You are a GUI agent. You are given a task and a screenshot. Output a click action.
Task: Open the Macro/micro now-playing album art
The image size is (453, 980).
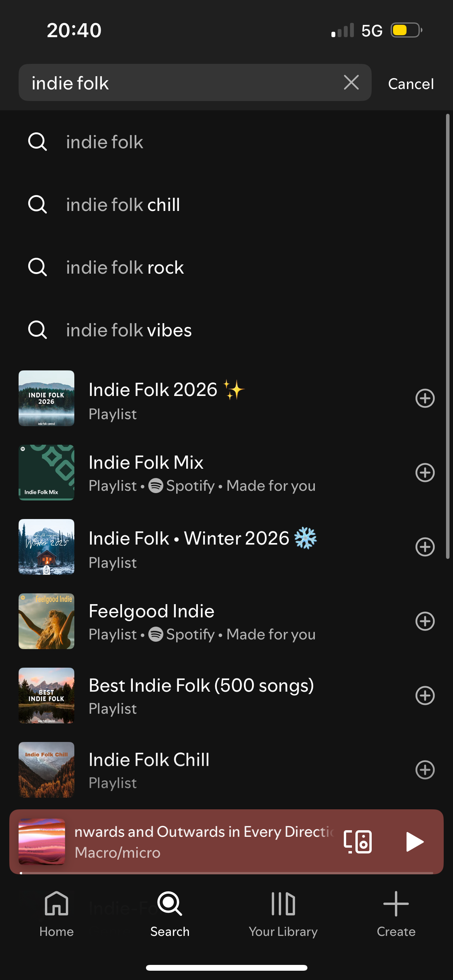coord(42,841)
